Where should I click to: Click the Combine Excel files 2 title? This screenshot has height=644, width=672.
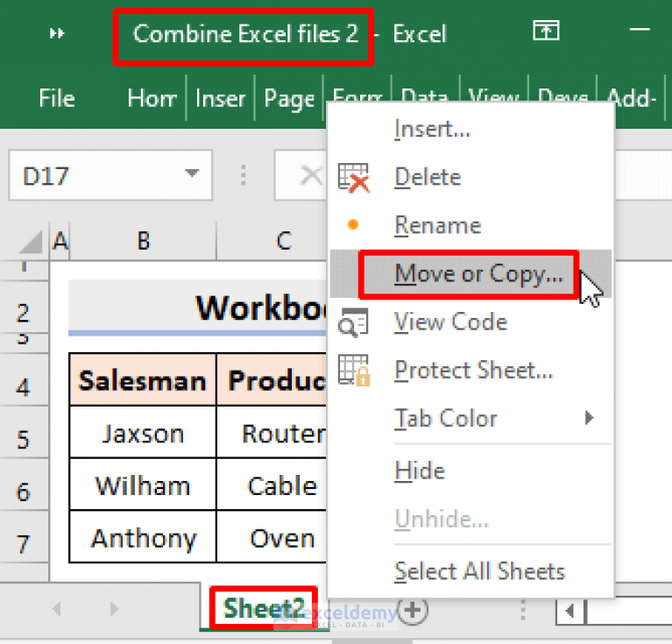(x=245, y=34)
